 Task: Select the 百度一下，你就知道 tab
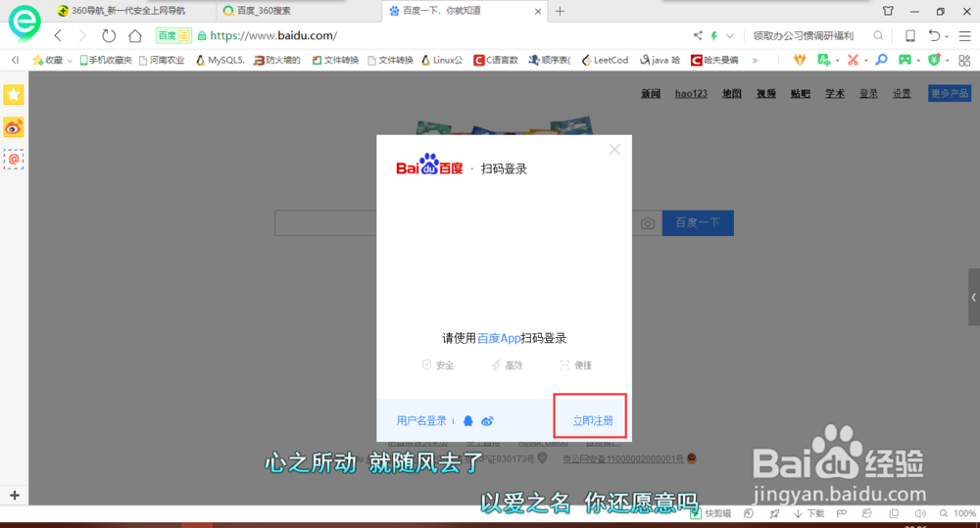pos(441,11)
